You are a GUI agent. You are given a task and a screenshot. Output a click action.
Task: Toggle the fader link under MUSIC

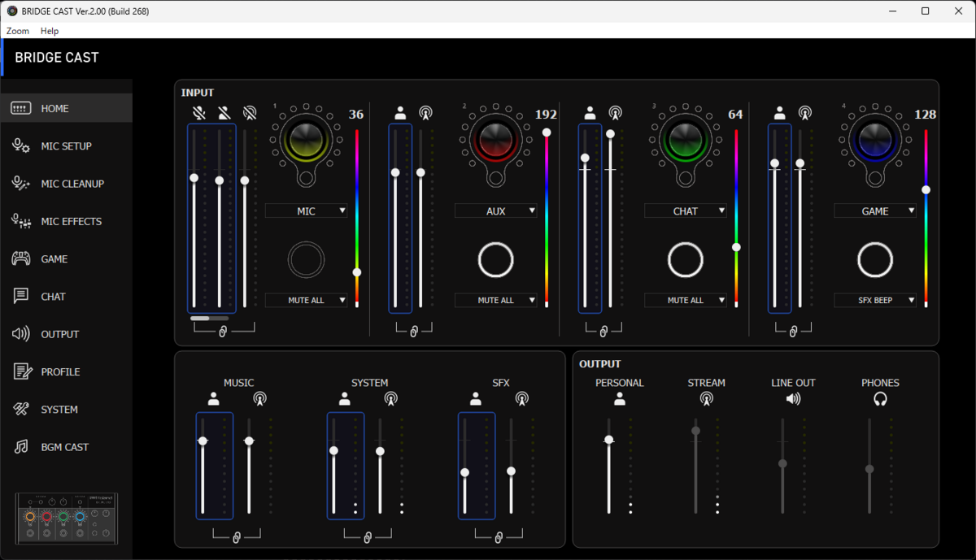pyautogui.click(x=237, y=537)
